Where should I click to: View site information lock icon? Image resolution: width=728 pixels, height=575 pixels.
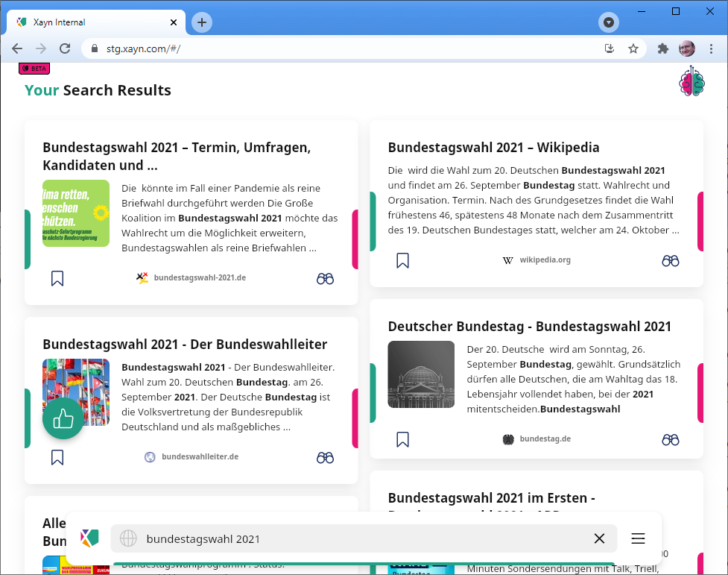95,48
